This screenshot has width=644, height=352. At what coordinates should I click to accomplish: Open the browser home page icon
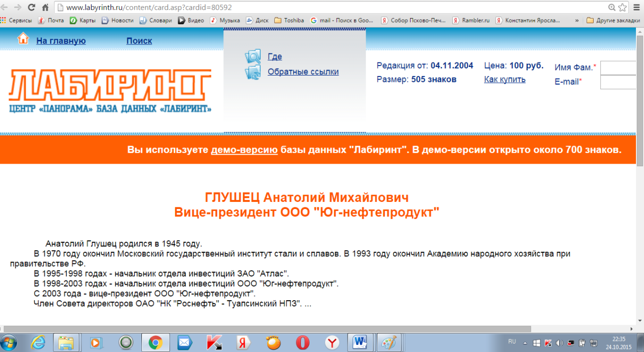pyautogui.click(x=45, y=8)
